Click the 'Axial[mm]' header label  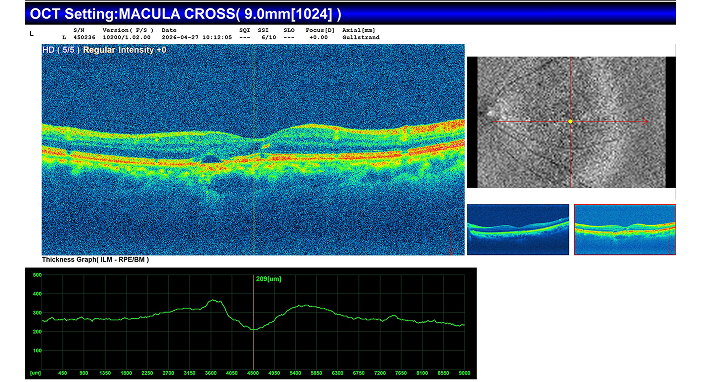pos(359,30)
